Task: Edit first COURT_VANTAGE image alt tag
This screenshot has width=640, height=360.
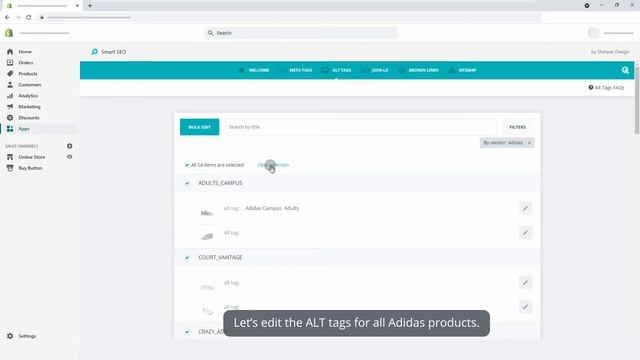Action: (525, 283)
